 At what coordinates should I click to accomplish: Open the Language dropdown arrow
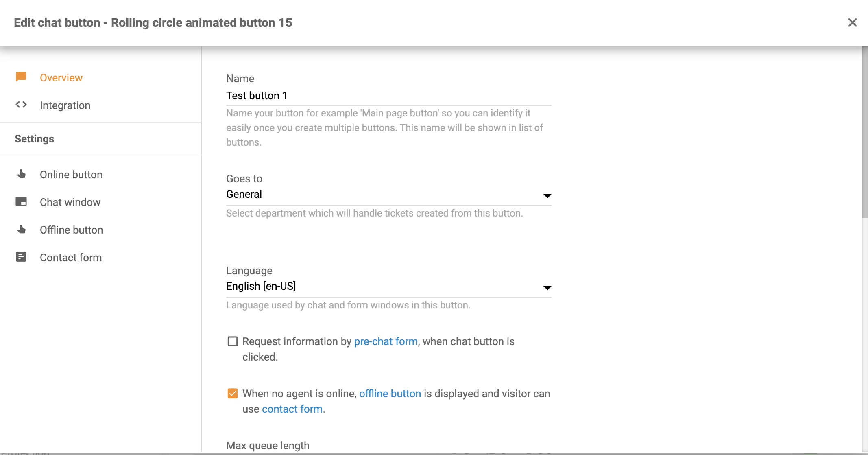pos(547,288)
